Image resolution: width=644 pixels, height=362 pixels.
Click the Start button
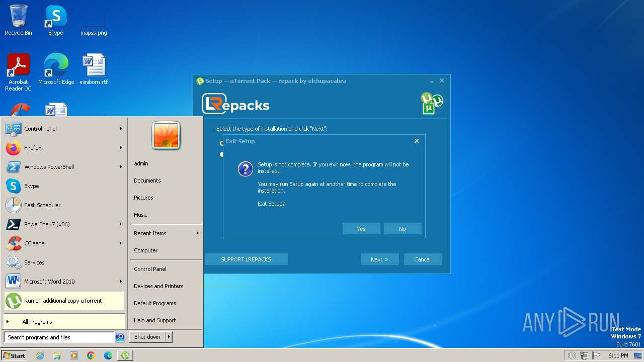coord(14,355)
